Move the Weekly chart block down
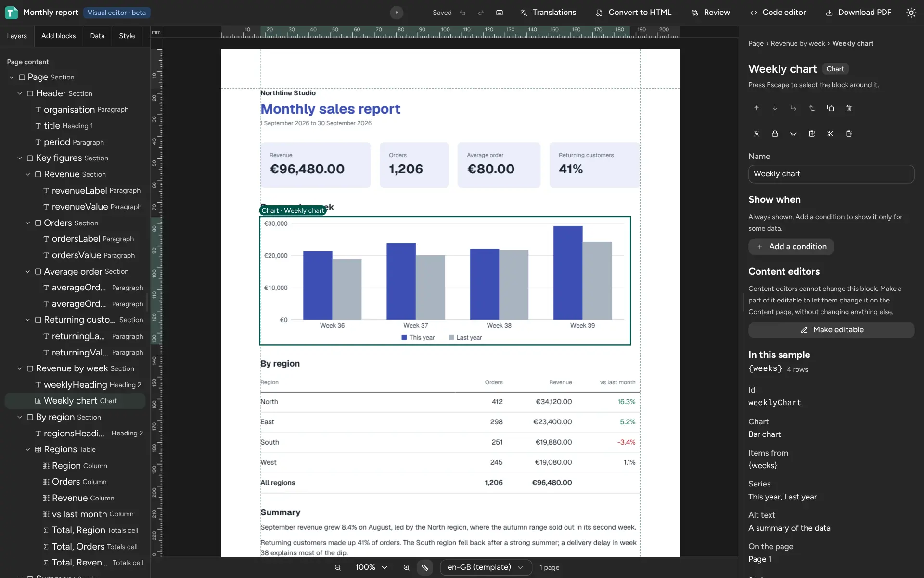This screenshot has width=924, height=578. [x=775, y=108]
